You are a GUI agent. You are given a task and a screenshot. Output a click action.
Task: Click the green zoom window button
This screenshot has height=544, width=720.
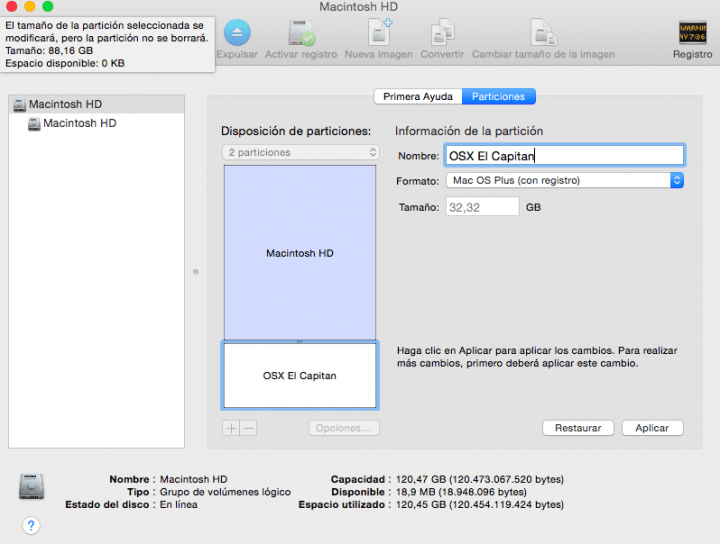click(x=48, y=6)
